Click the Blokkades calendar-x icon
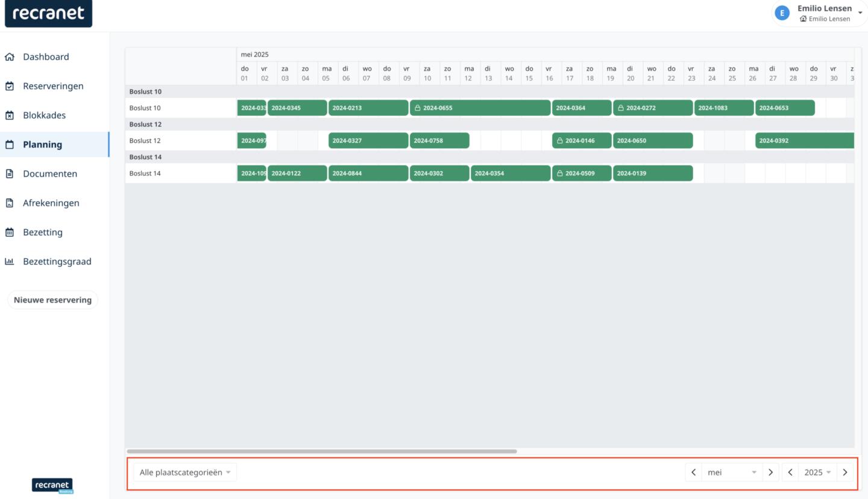Screen dimensions: 868x499 [x=10, y=116]
